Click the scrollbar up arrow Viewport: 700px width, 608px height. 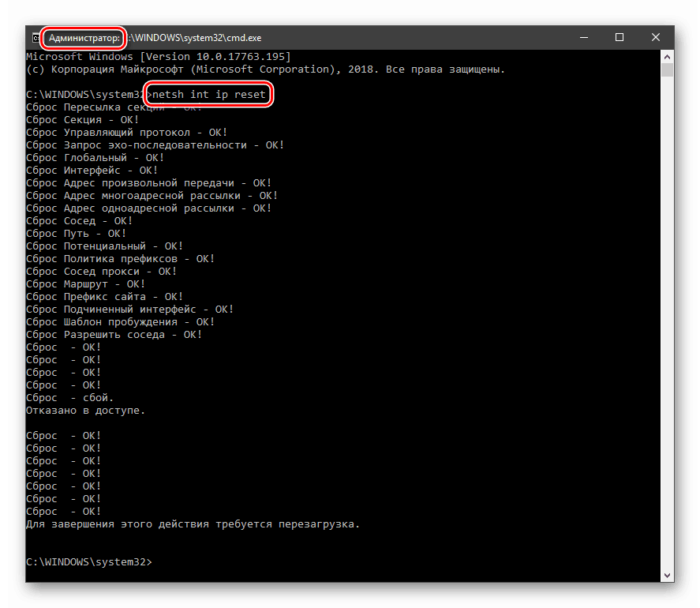[x=667, y=57]
